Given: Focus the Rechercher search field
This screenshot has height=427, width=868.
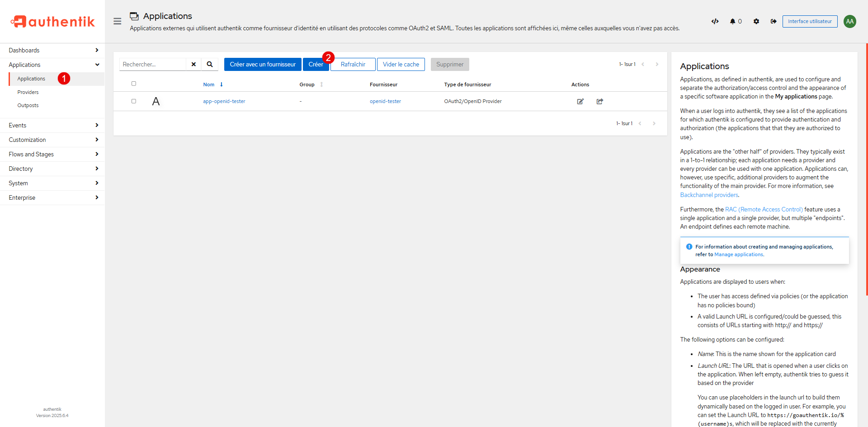Looking at the screenshot, I should click(153, 64).
